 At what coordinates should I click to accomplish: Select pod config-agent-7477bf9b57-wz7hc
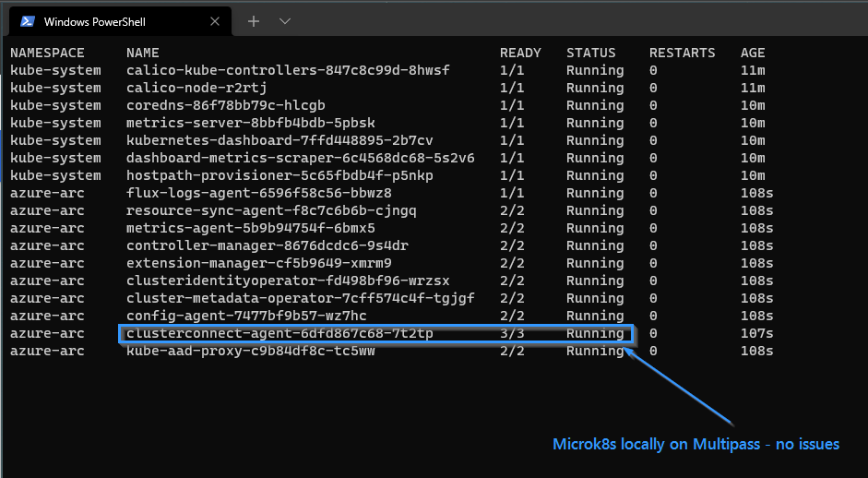[246, 317]
